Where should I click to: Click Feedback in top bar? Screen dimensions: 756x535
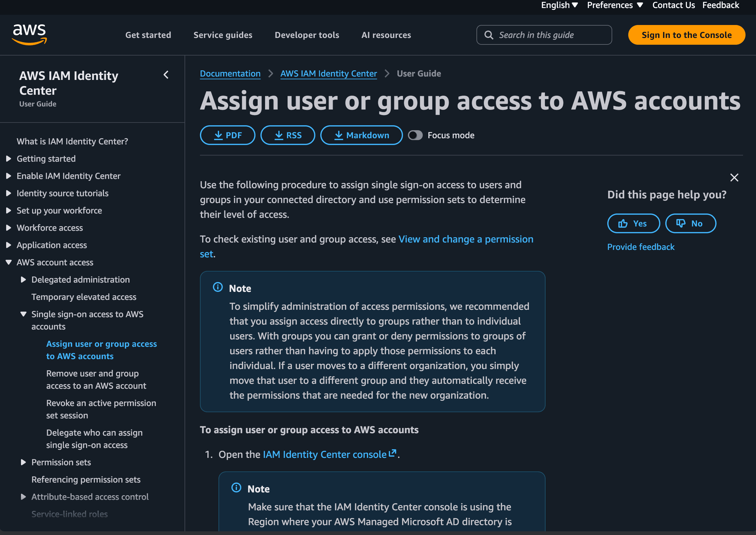pyautogui.click(x=721, y=5)
